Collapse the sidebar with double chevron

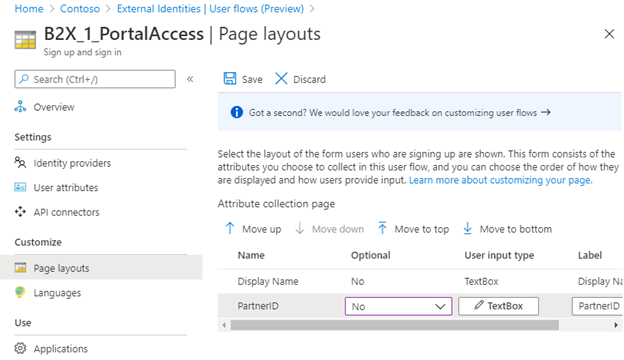coord(190,79)
